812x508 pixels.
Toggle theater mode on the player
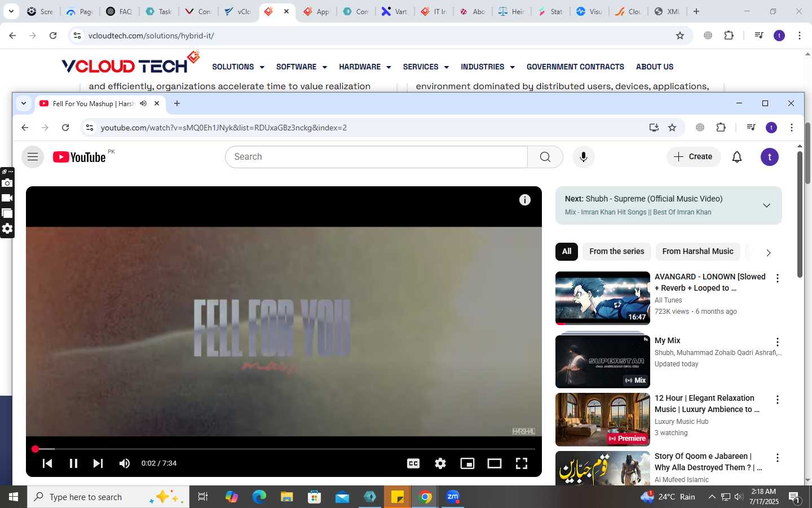(495, 463)
